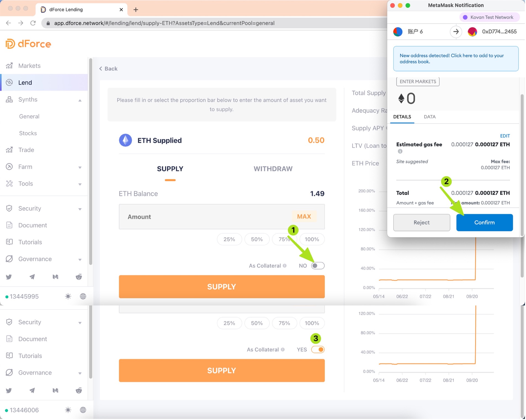Click upper orange SUPPLY button

coord(222,287)
